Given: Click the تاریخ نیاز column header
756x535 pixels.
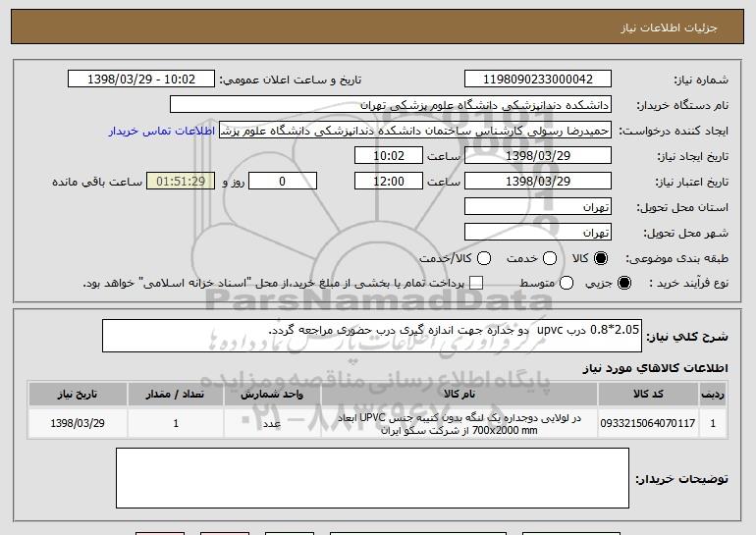Looking at the screenshot, I should point(78,395).
